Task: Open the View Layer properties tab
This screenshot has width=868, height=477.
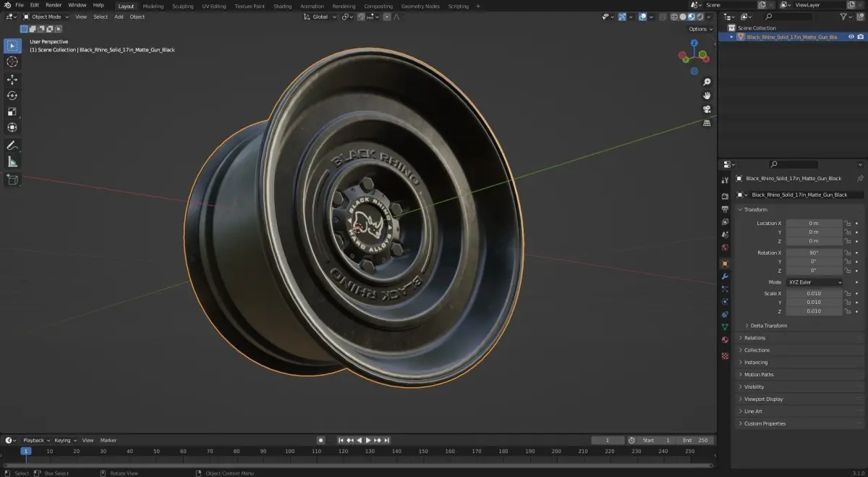Action: coord(725,222)
